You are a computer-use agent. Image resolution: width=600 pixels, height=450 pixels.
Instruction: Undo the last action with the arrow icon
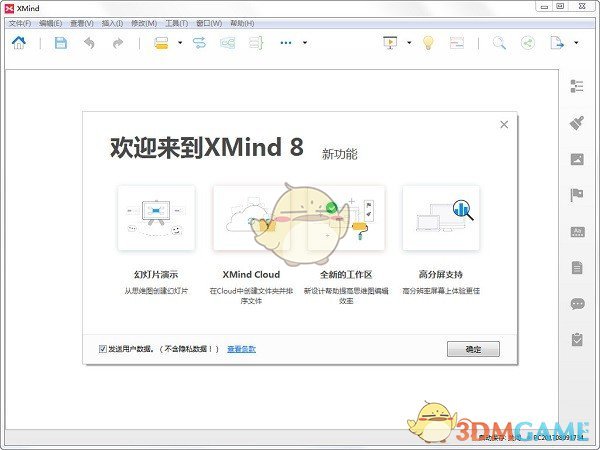pyautogui.click(x=89, y=43)
